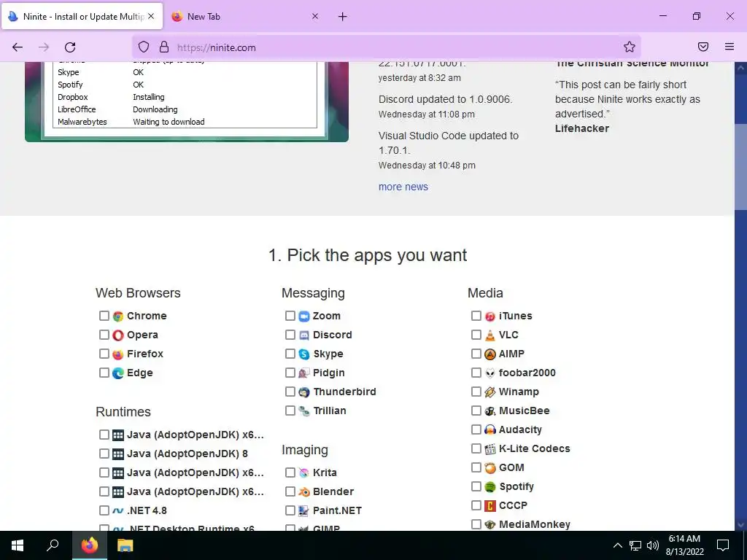The height and width of the screenshot is (560, 747).
Task: Click the Krita app icon
Action: 304,472
